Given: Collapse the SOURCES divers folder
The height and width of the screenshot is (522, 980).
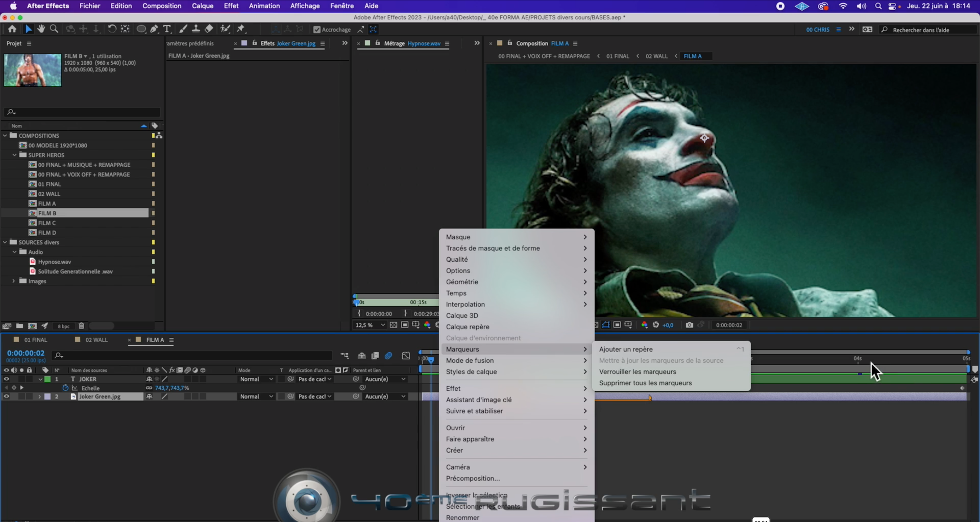Looking at the screenshot, I should (x=5, y=242).
